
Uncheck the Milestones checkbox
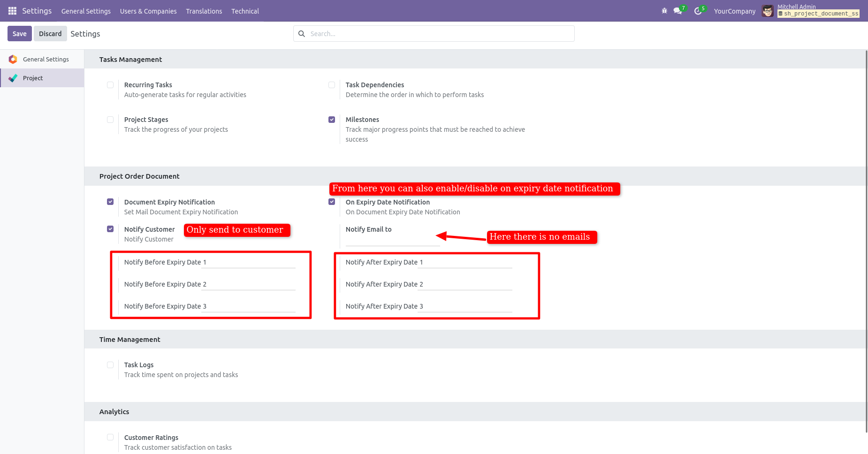[332, 120]
